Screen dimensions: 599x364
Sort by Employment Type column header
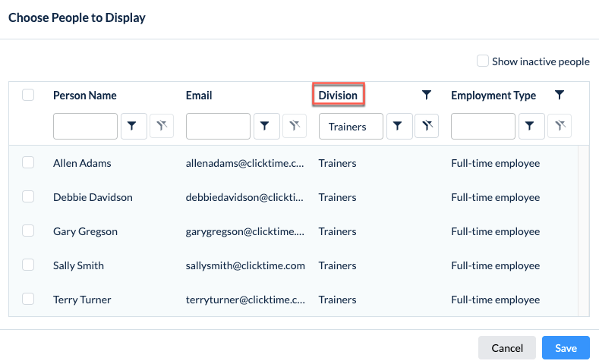pyautogui.click(x=493, y=96)
